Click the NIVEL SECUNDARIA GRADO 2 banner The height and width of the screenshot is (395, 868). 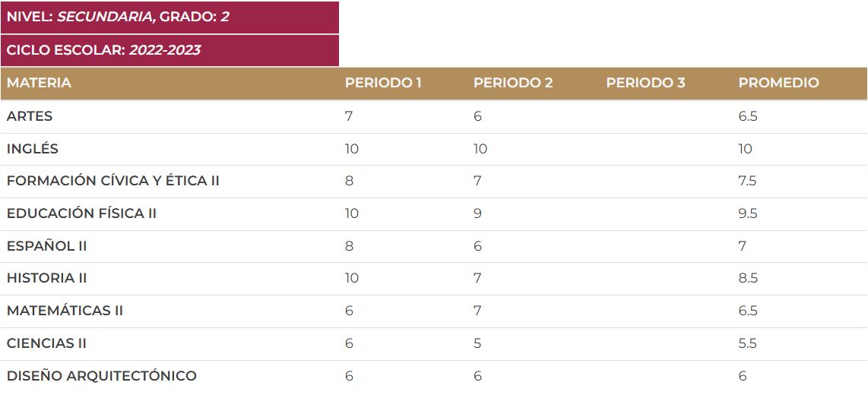click(x=118, y=17)
